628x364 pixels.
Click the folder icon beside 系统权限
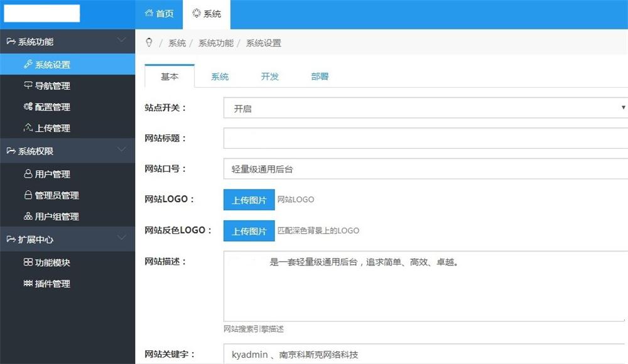tap(11, 151)
